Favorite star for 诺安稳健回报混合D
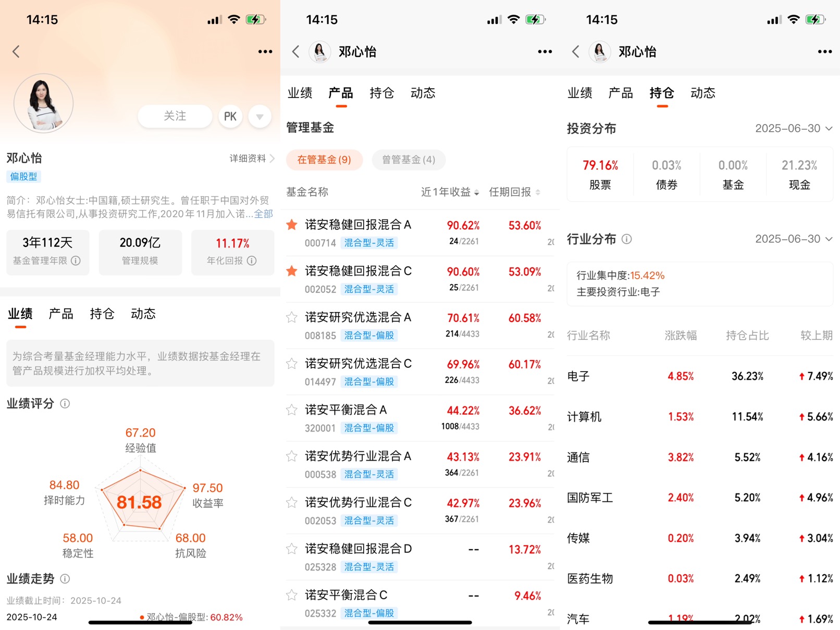Screen dimensions: 840x630 click(292, 549)
